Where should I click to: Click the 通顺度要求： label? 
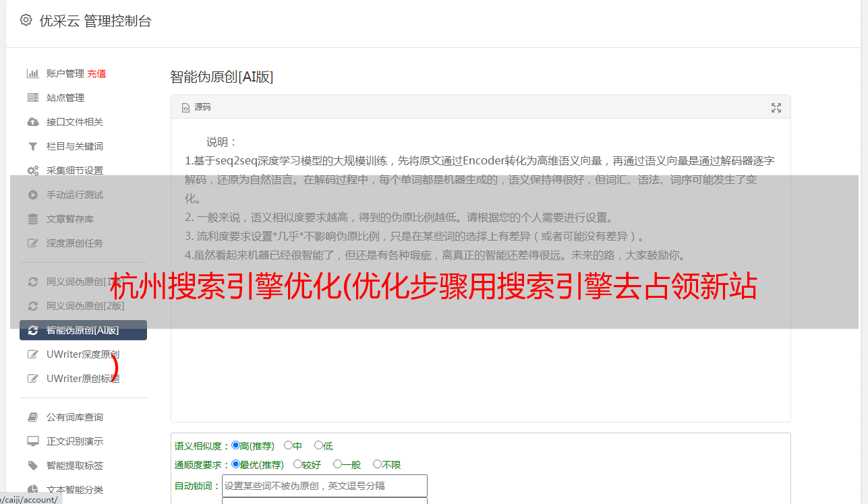202,465
